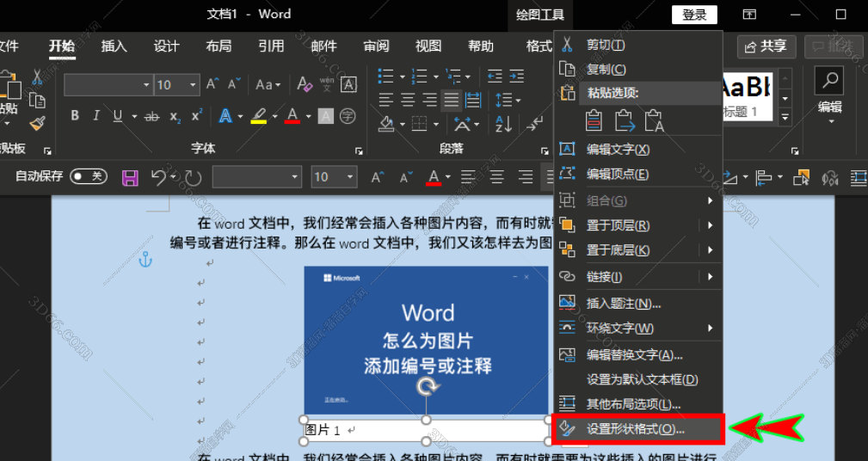Select Set as Default Text Box entry

[639, 379]
